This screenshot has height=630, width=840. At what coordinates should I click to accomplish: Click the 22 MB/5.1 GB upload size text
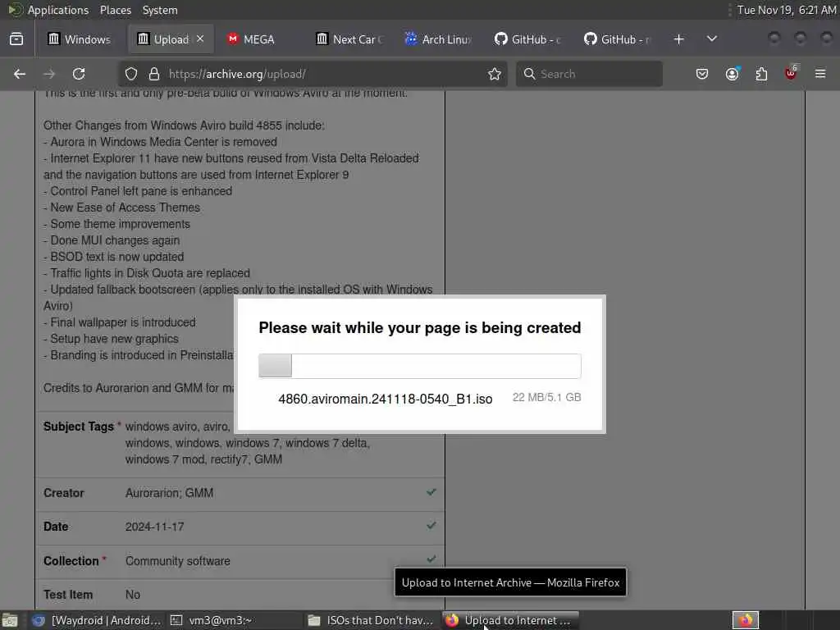(x=546, y=398)
